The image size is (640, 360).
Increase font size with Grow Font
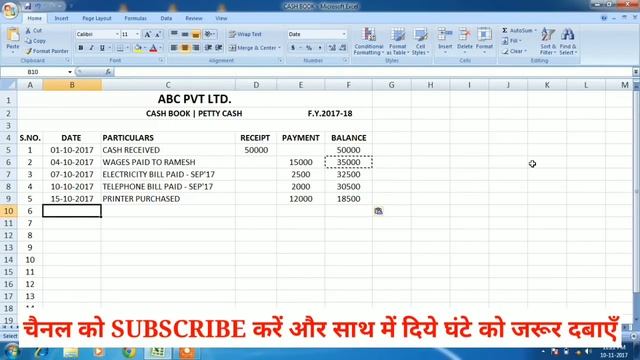click(147, 35)
